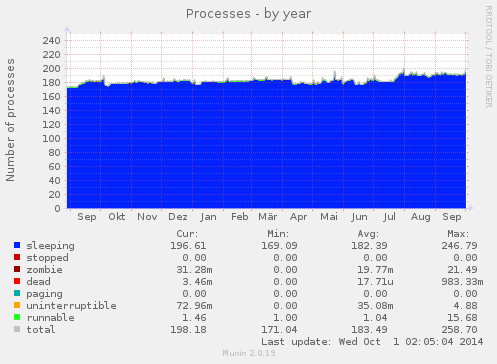Click the 'Nov' month axis label
497x364 pixels.
coord(147,217)
